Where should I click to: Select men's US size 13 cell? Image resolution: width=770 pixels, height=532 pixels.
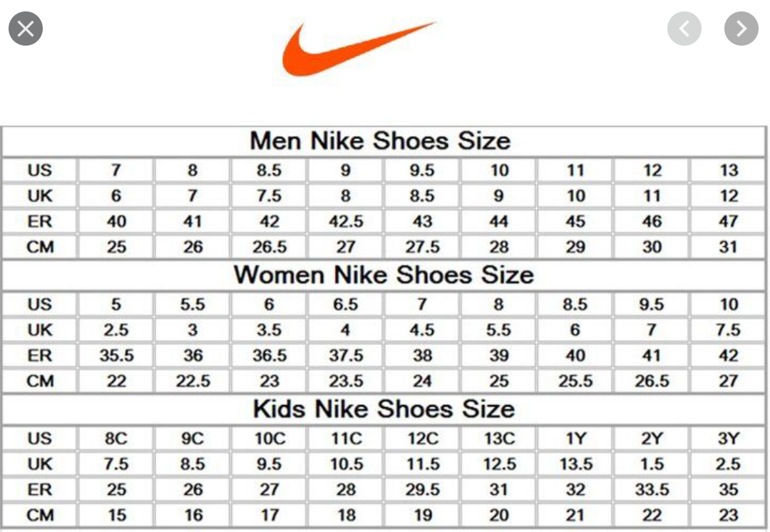coord(729,170)
